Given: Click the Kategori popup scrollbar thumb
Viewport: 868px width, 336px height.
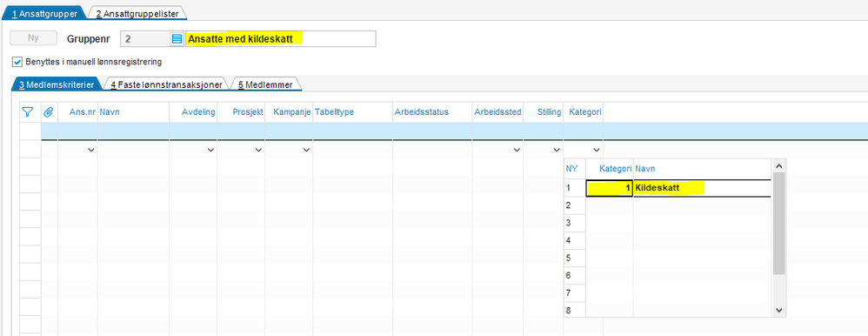Looking at the screenshot, I should tap(779, 223).
